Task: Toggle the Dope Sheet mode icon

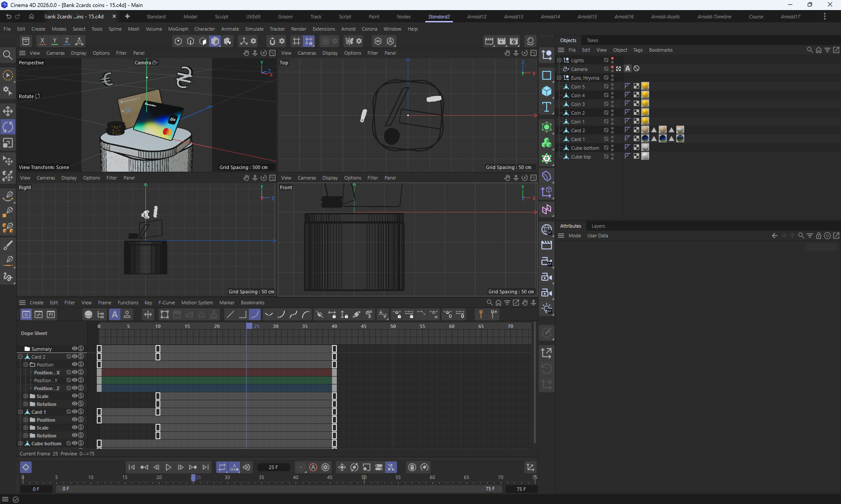Action: pos(26,314)
